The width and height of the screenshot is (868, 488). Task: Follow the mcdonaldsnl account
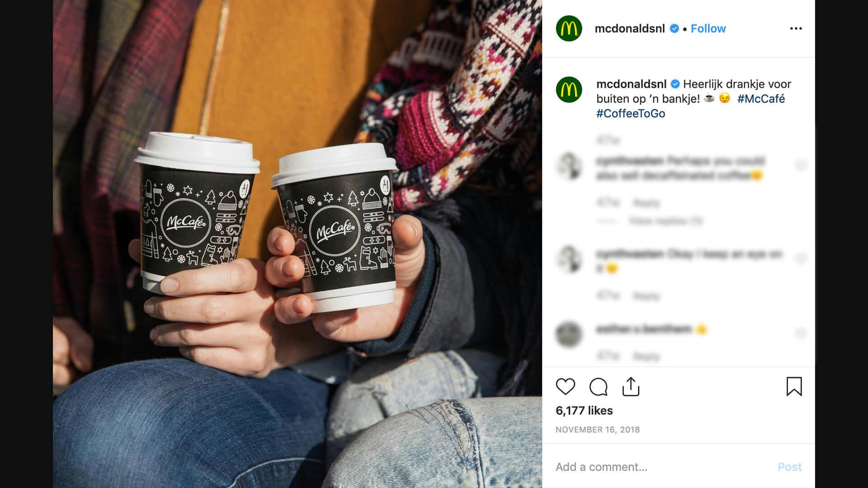[708, 28]
